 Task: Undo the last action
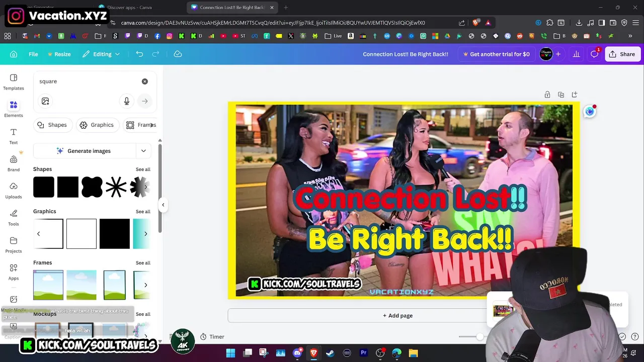[139, 54]
